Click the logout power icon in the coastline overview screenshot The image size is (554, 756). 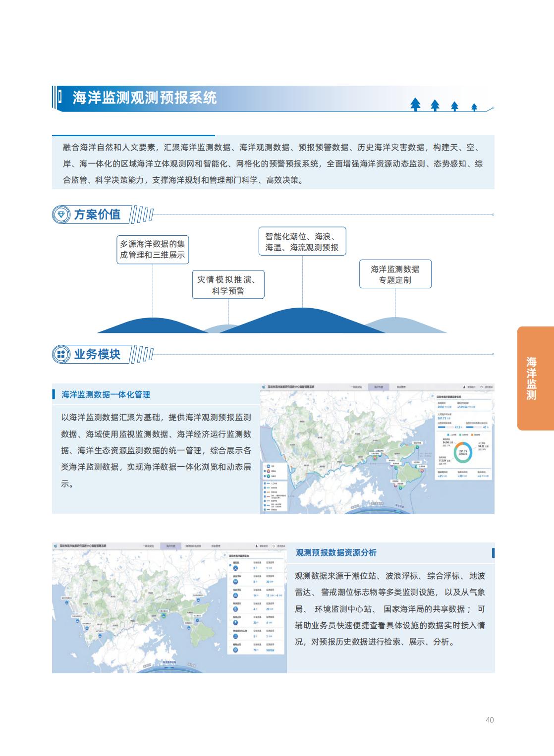pyautogui.click(x=482, y=387)
